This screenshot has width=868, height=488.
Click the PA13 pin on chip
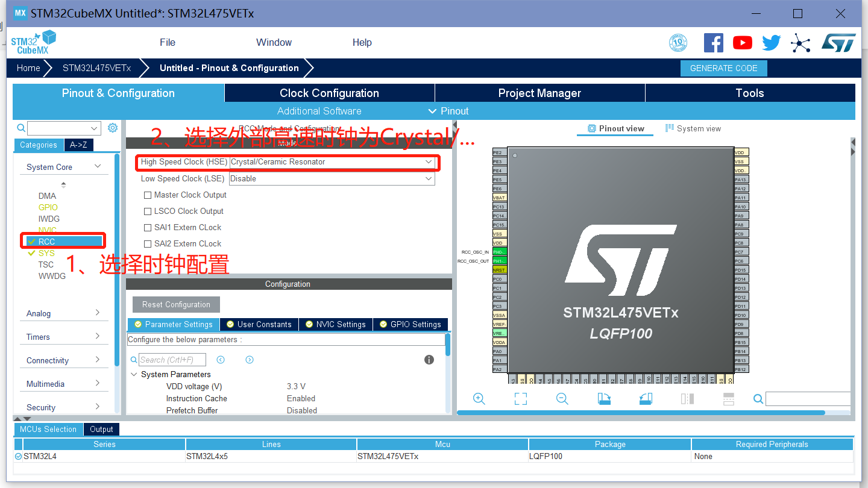[741, 180]
